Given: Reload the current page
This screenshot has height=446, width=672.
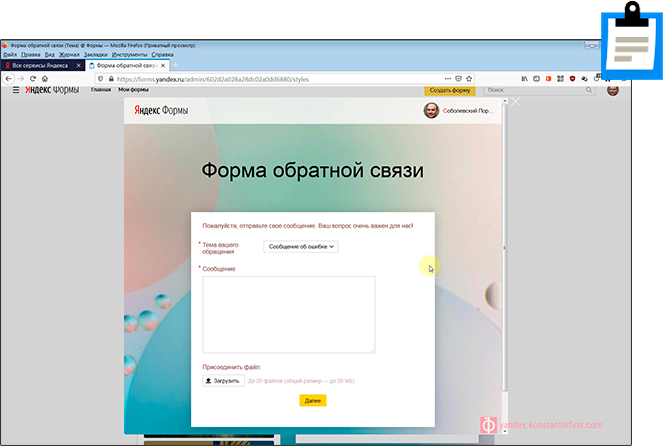Looking at the screenshot, I should [33, 79].
